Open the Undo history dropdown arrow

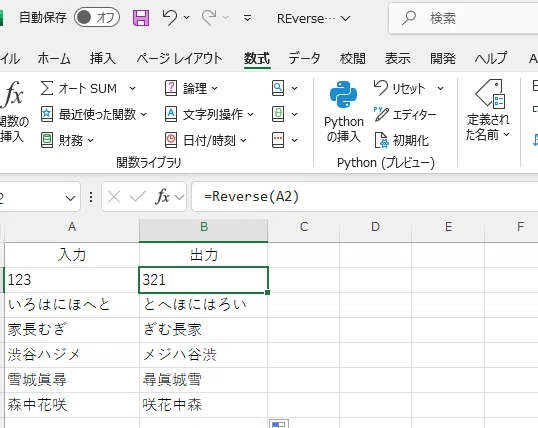[187, 17]
